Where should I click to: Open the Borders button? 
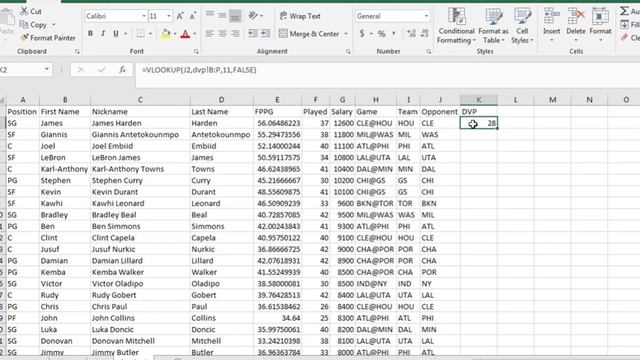tap(140, 33)
